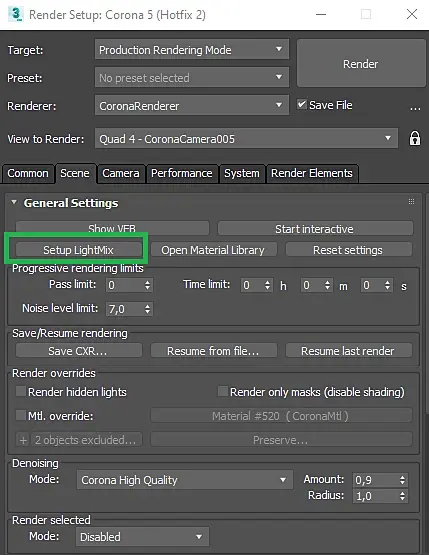Click the Pass limit spinner arrows

tap(148, 285)
